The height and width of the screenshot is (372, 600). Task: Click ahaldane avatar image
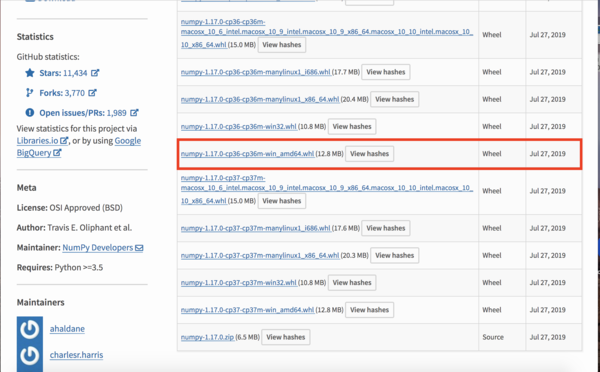click(30, 329)
